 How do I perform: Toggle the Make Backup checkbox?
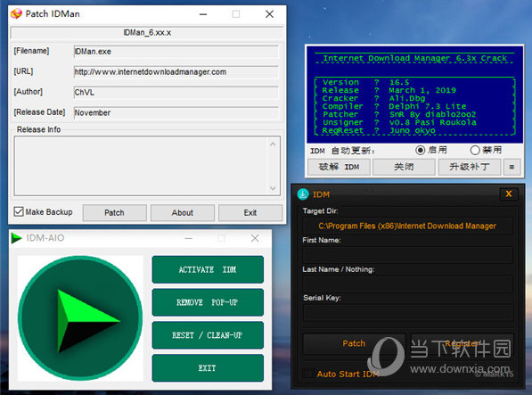19,211
